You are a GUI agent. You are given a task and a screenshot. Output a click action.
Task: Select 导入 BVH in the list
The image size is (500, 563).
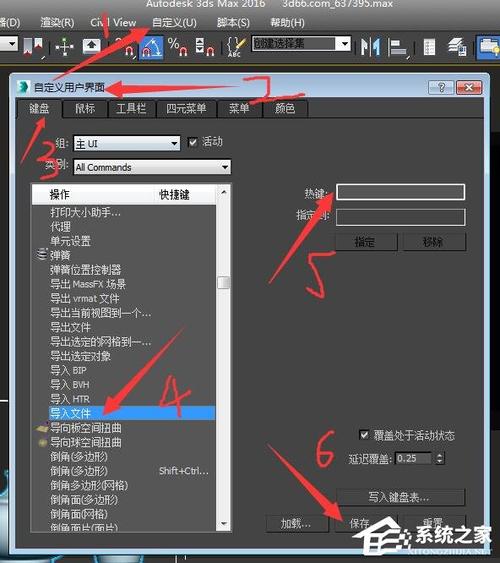70,385
